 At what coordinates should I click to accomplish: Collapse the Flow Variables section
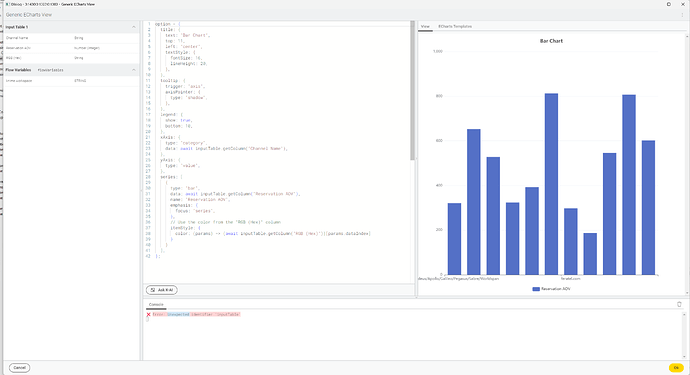134,70
